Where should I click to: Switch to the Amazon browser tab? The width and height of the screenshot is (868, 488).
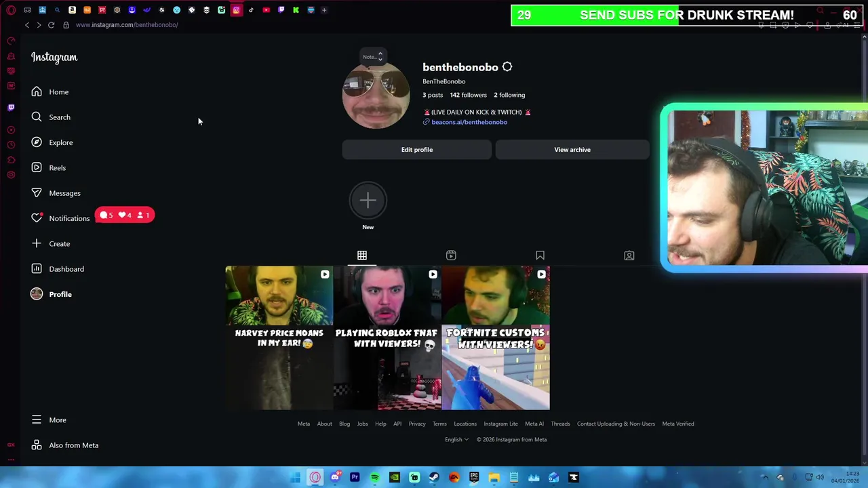coord(72,10)
